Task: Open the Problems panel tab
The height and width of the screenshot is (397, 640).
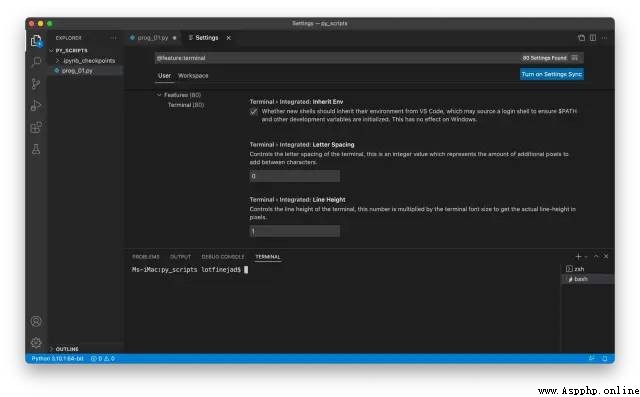Action: (x=146, y=257)
